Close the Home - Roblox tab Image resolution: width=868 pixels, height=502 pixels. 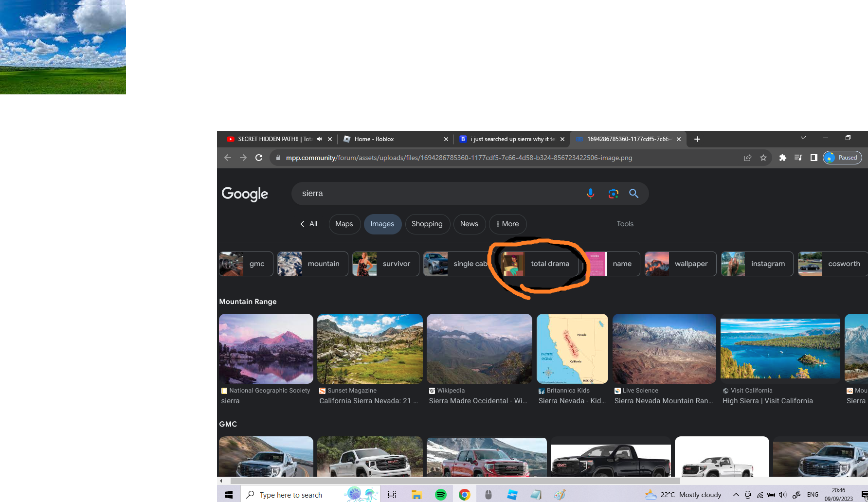[446, 139]
